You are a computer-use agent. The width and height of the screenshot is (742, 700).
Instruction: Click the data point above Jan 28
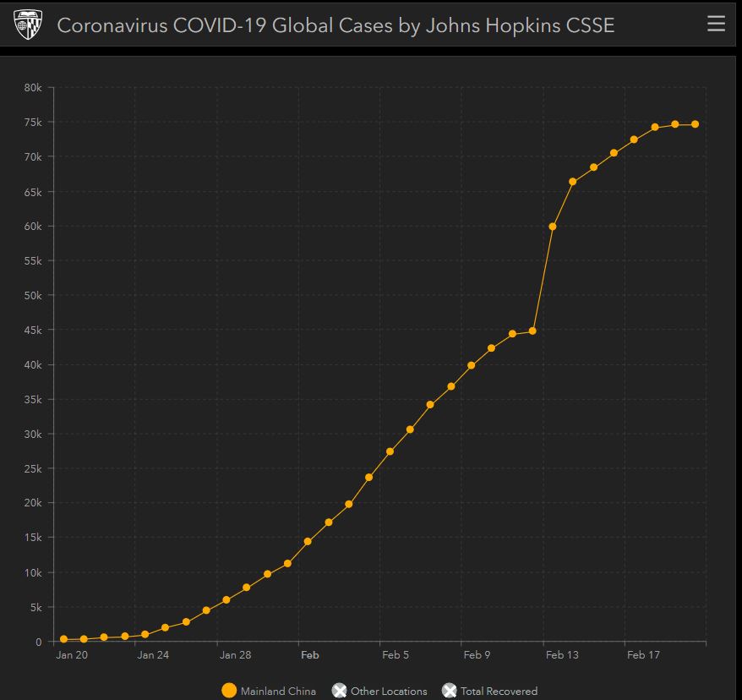pyautogui.click(x=226, y=600)
